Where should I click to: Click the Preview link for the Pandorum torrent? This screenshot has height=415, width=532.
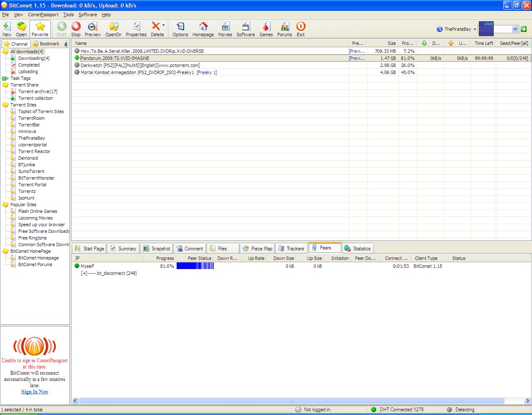pyautogui.click(x=357, y=58)
